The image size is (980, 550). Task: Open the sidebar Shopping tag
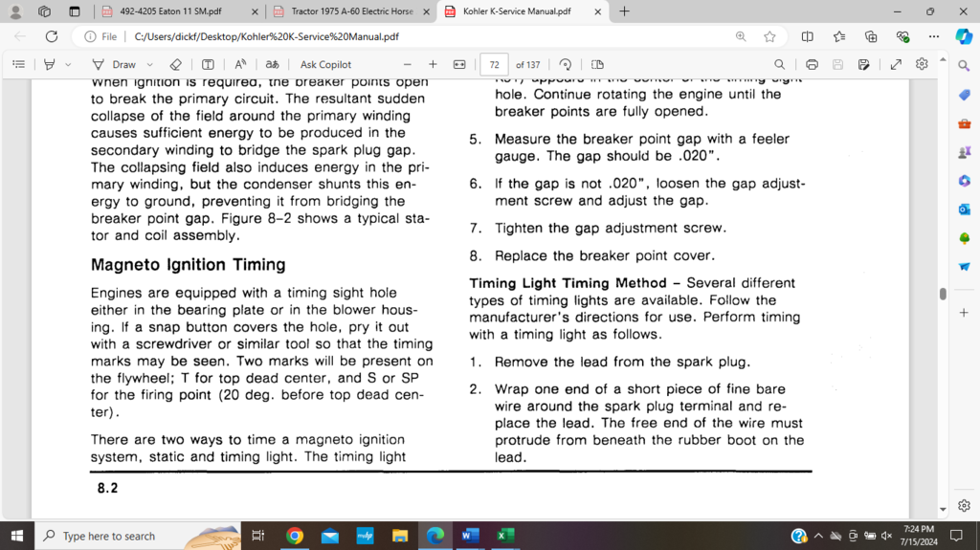click(964, 95)
